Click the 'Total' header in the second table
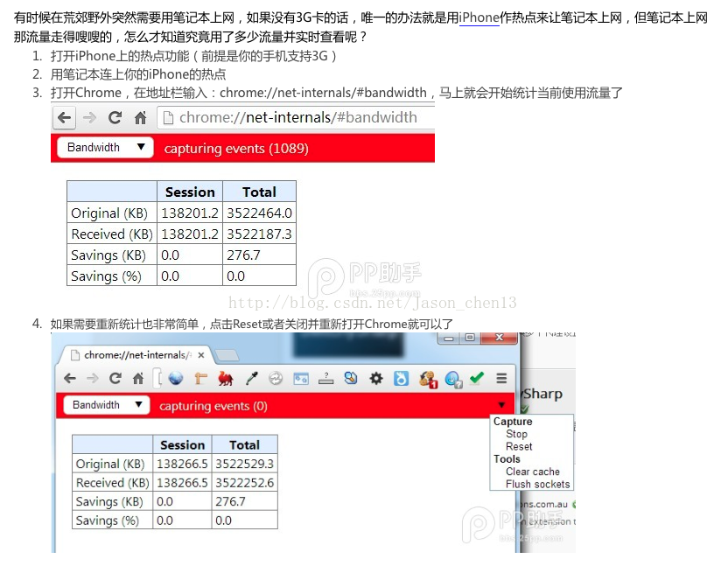728x587 pixels. (x=244, y=444)
